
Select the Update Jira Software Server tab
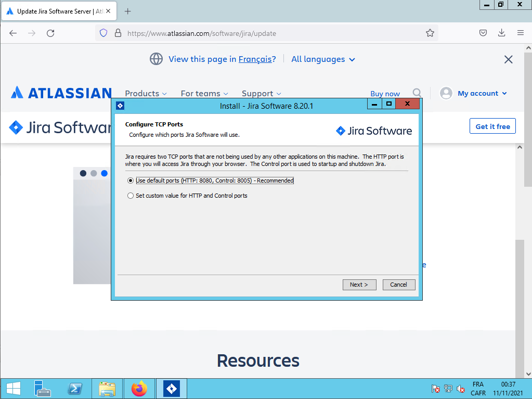tap(59, 11)
